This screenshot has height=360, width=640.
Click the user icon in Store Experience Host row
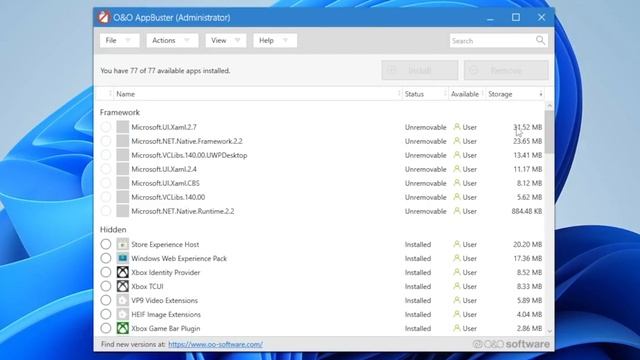(x=457, y=244)
